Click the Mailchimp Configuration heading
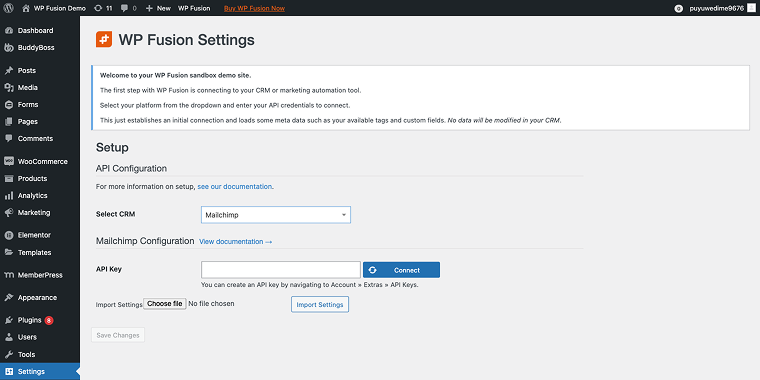 (145, 241)
